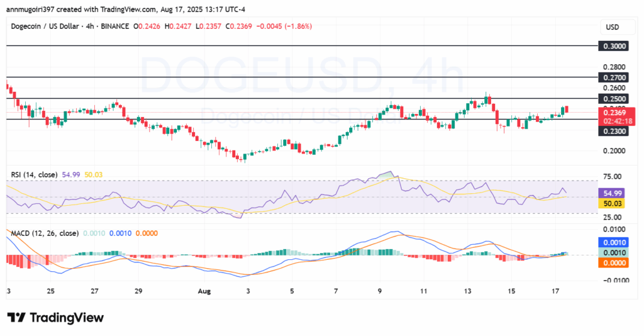The height and width of the screenshot is (336, 644).
Task: Click the 25 date on time axis
Action: [50, 291]
